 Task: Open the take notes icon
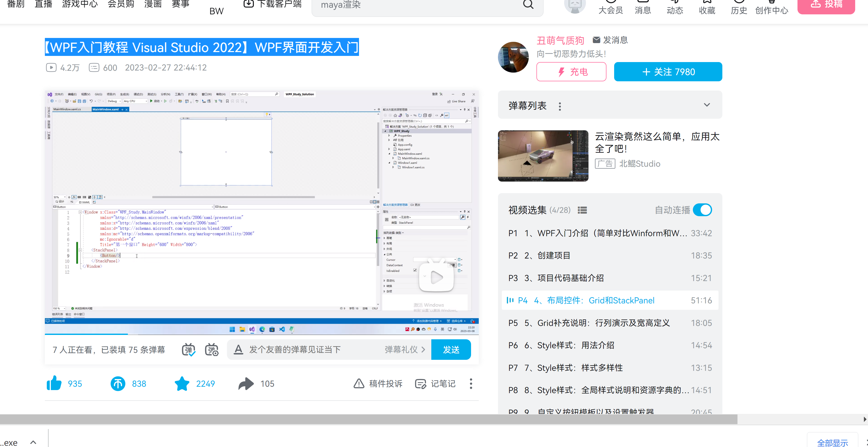click(421, 384)
